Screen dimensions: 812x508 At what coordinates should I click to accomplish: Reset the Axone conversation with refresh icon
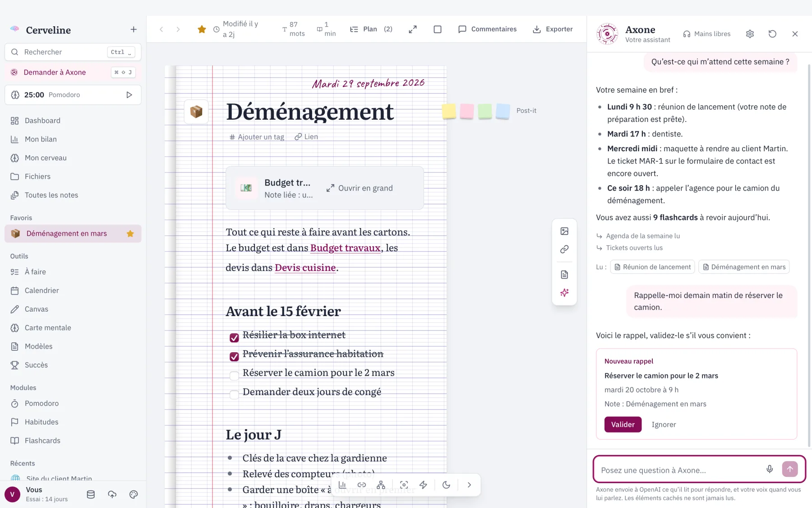click(772, 34)
